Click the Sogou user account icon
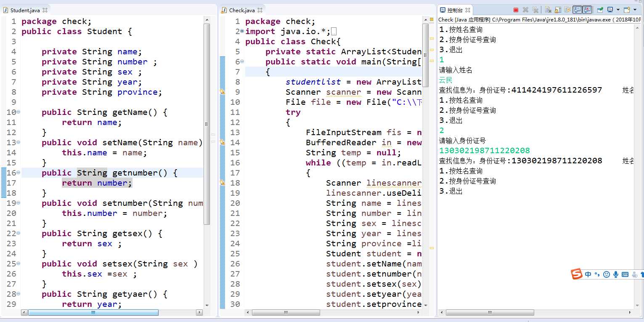Image resolution: width=644 pixels, height=322 pixels. (x=634, y=274)
